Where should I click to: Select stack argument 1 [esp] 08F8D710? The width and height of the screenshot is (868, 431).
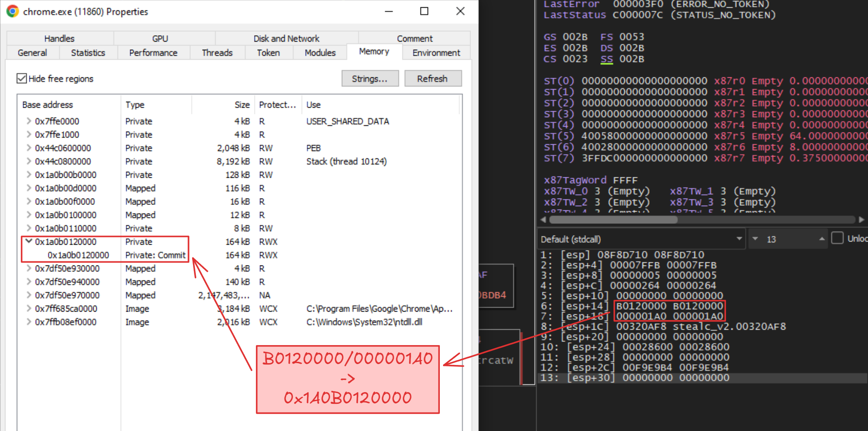tap(622, 255)
